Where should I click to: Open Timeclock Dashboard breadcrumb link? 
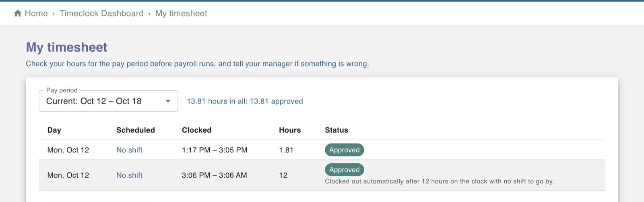pos(101,13)
